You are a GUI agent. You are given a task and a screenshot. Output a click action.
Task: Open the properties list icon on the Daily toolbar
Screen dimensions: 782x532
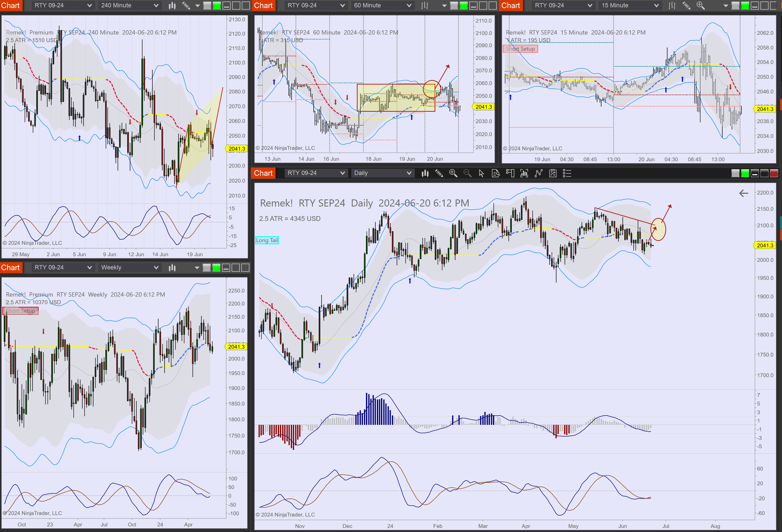click(x=567, y=173)
